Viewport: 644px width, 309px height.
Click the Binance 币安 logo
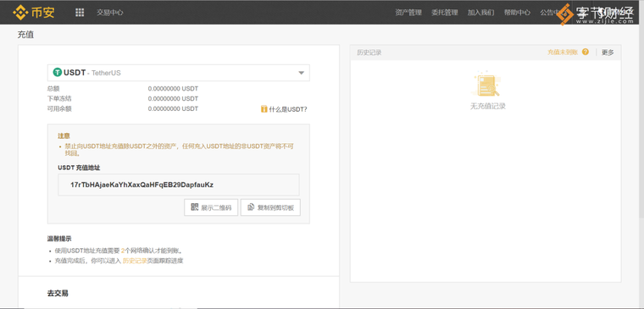coord(34,13)
